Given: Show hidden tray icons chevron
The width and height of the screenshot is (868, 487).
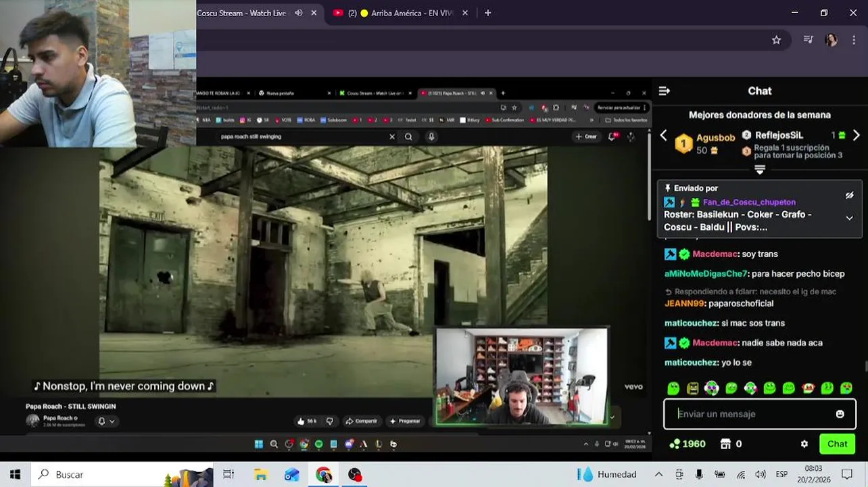Looking at the screenshot, I should pyautogui.click(x=658, y=475).
